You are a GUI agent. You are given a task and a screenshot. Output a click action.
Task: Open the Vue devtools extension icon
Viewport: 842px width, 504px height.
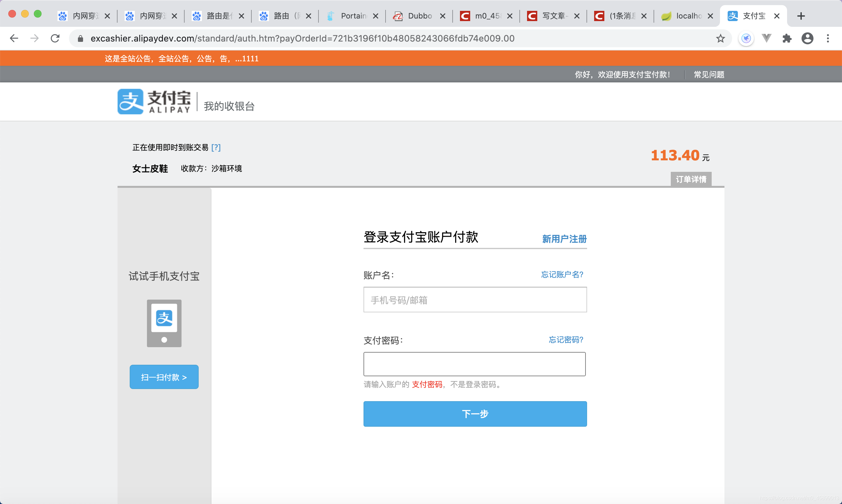click(767, 38)
